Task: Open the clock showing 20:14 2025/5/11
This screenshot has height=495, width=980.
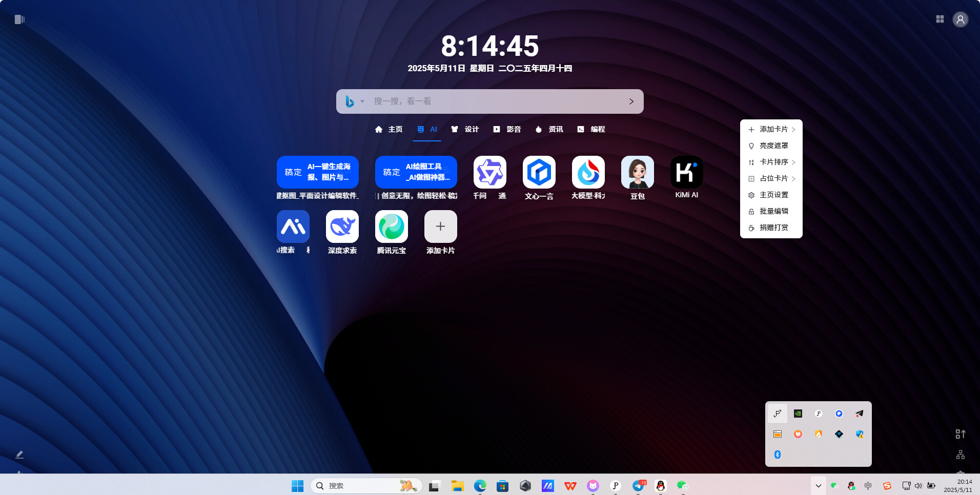Action: point(958,485)
